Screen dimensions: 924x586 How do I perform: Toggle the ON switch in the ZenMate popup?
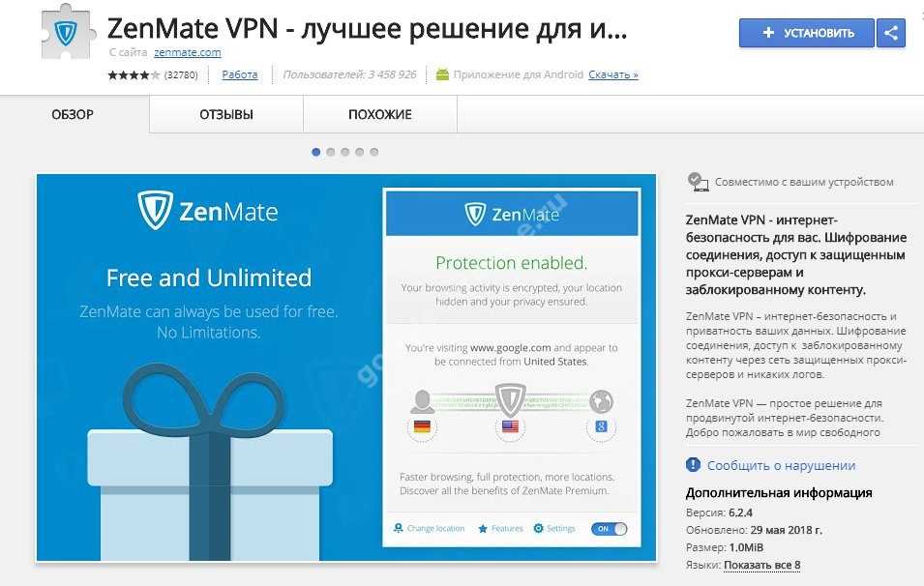click(x=610, y=529)
